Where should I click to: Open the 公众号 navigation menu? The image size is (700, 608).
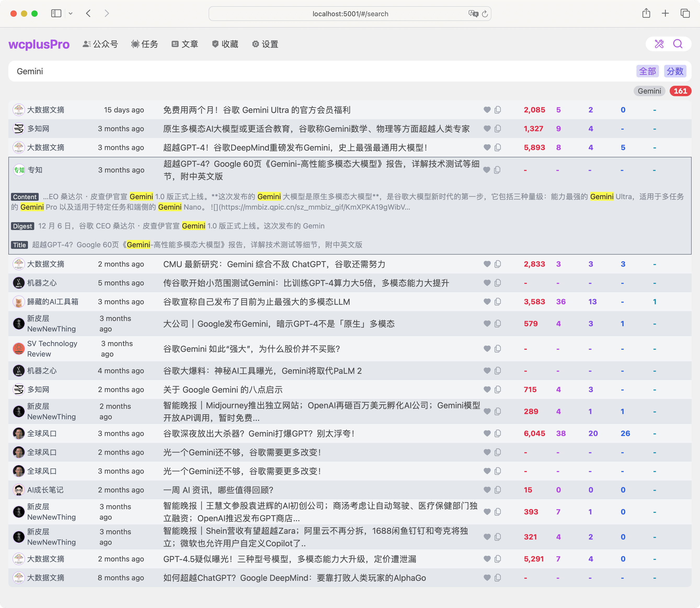[100, 44]
